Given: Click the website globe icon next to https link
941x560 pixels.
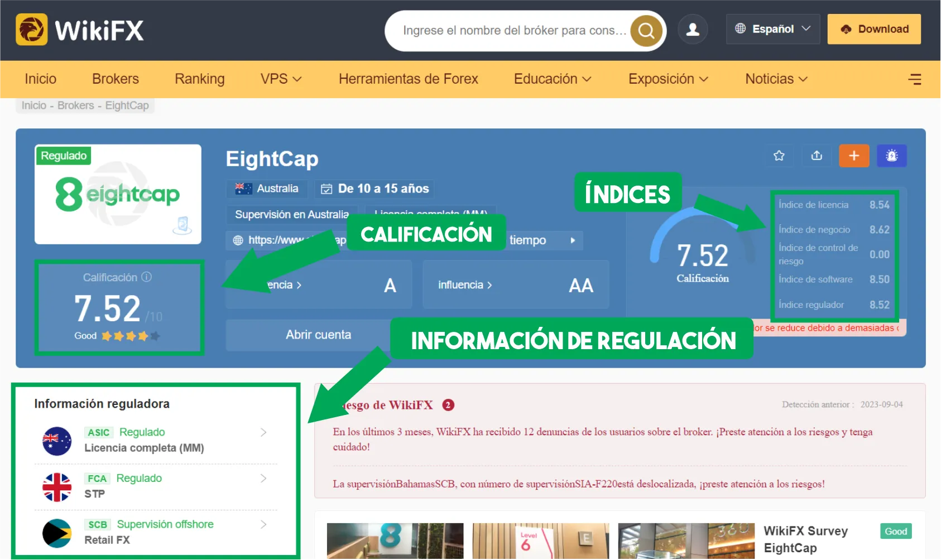Looking at the screenshot, I should coord(238,240).
